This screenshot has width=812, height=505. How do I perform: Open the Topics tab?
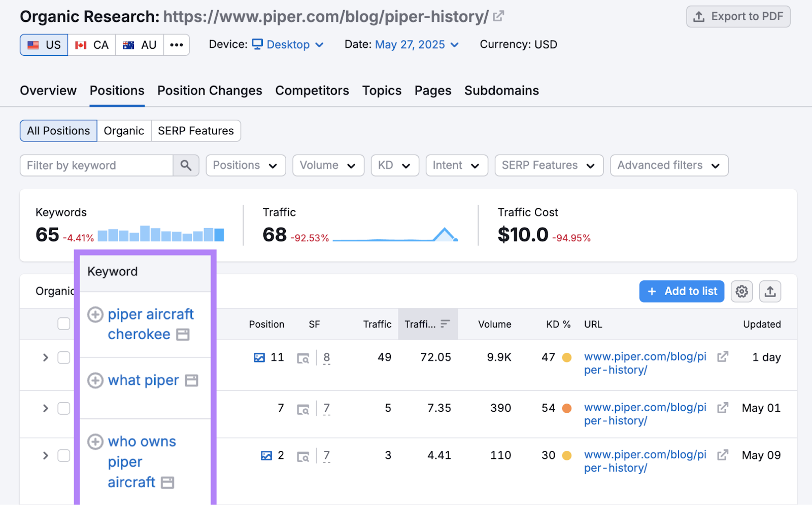381,90
